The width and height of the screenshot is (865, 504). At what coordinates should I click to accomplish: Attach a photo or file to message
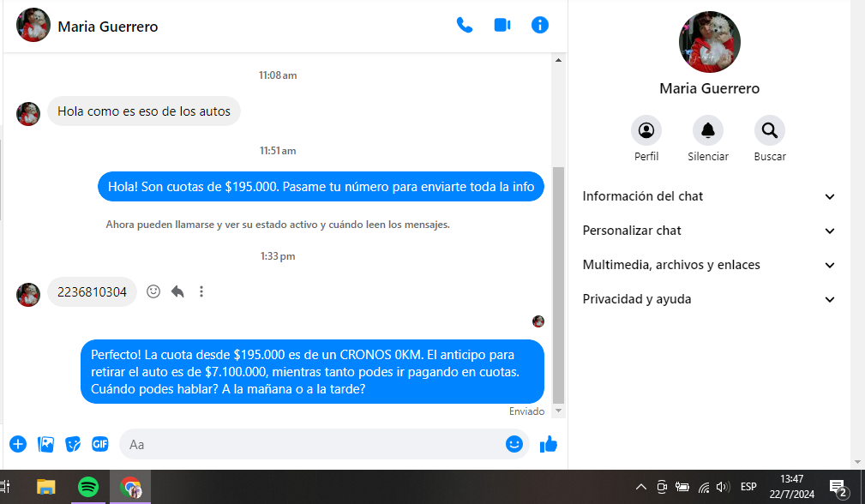point(46,444)
